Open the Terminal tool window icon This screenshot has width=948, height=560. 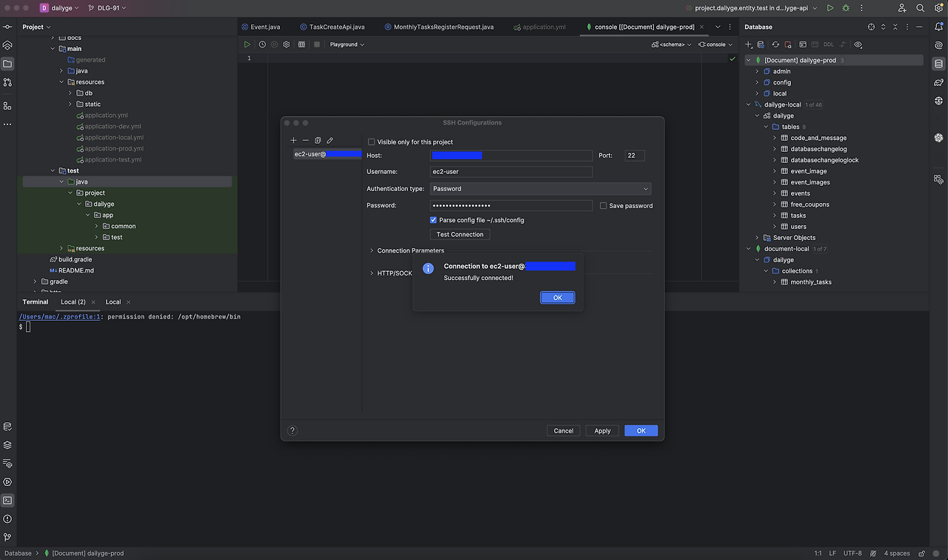[x=7, y=500]
